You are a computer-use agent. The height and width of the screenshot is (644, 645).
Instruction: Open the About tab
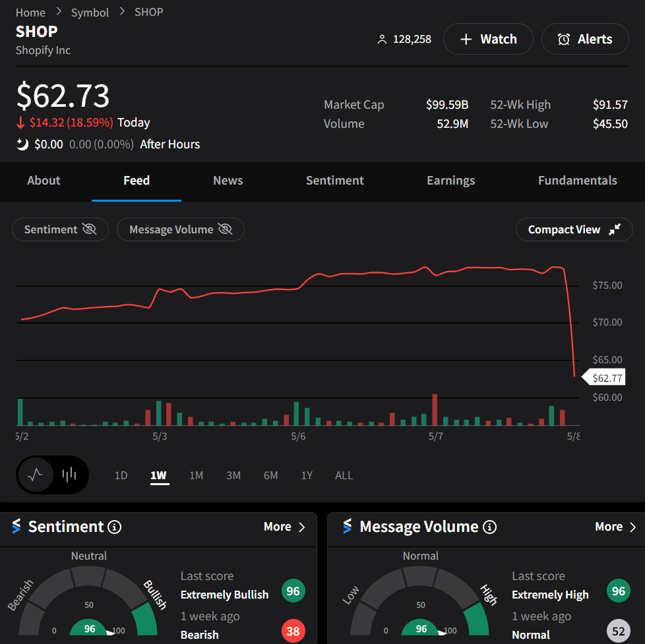click(44, 181)
